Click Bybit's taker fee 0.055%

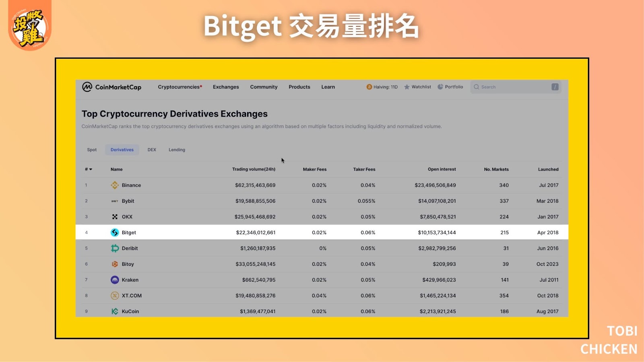(366, 201)
